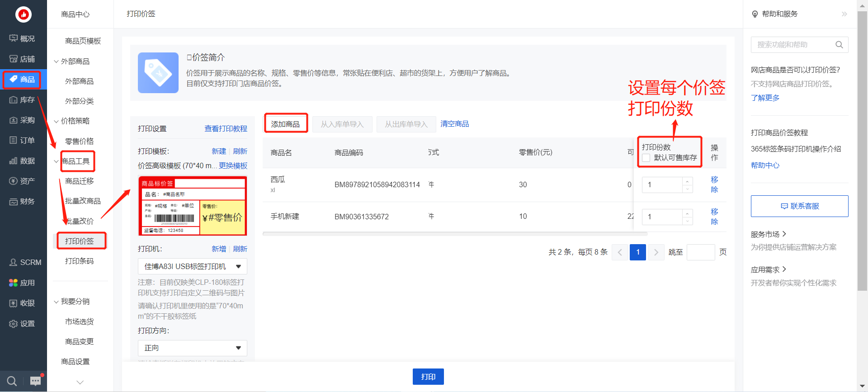Expand more menu items chevron at bottom

tap(80, 383)
